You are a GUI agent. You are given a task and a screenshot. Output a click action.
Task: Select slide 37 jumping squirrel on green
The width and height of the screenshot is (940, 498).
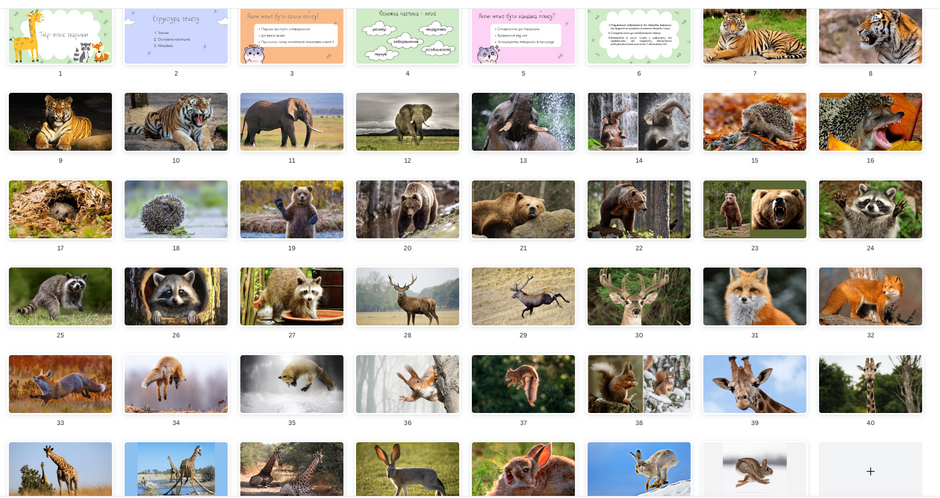[523, 384]
